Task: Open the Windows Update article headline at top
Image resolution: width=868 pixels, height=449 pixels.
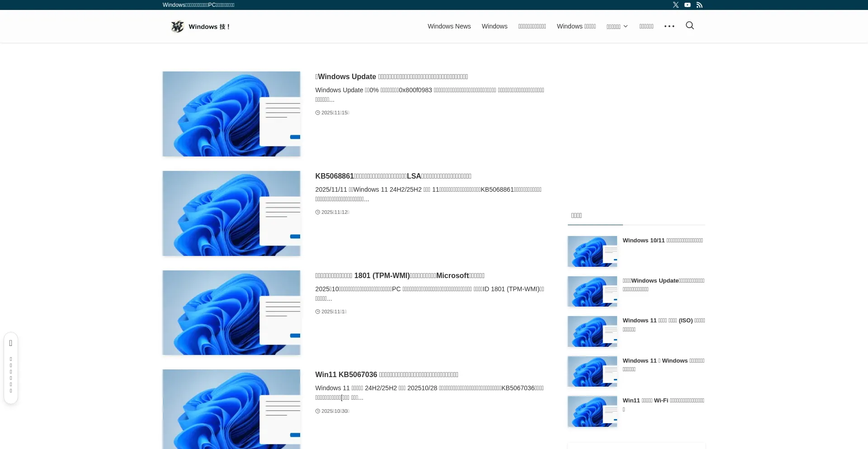Action: click(x=392, y=77)
